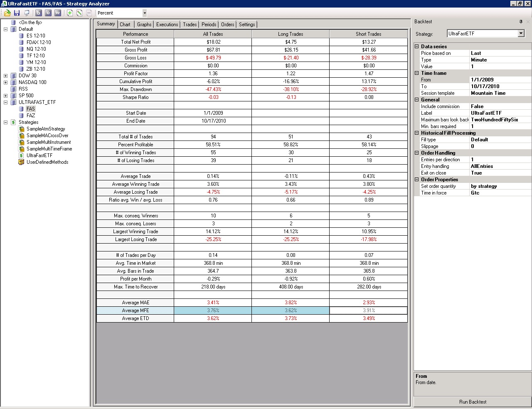Select the SampleMultiTimeFrame strategy
532x409 pixels.
coord(49,149)
